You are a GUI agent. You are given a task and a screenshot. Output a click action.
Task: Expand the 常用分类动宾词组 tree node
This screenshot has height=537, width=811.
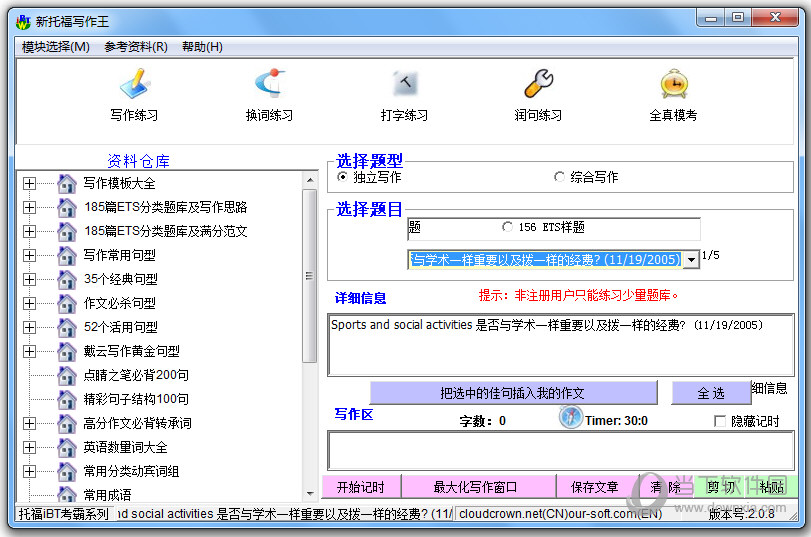click(29, 471)
